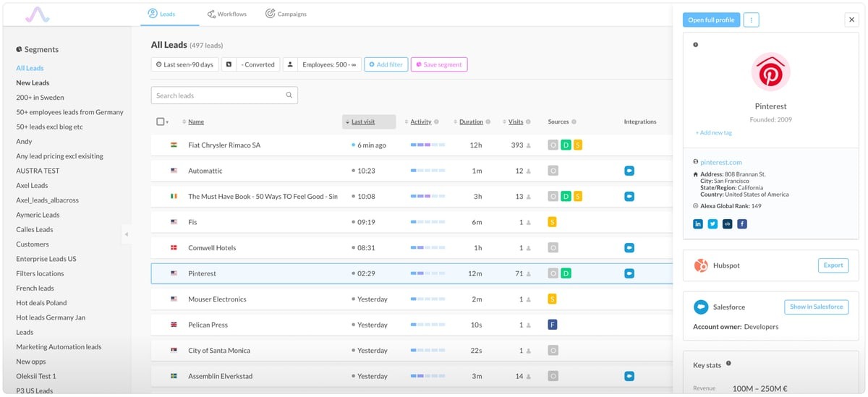Click the info icon beside Key stats

click(728, 364)
